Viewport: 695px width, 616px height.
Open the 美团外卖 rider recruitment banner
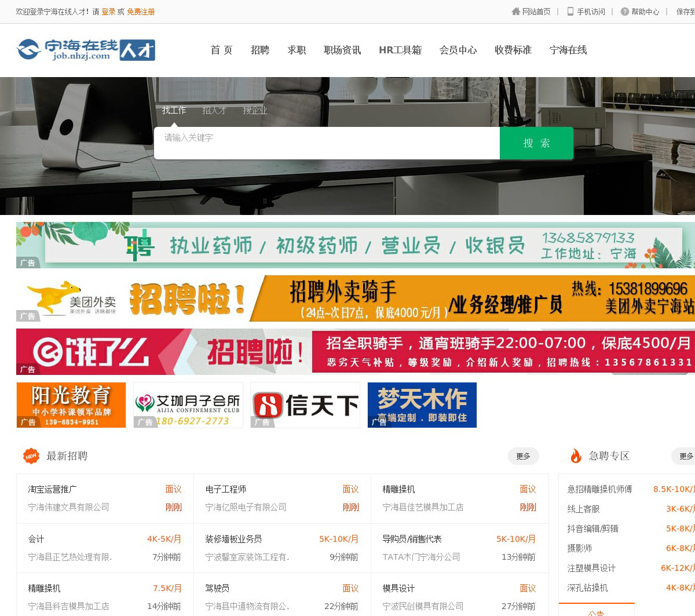coord(356,298)
